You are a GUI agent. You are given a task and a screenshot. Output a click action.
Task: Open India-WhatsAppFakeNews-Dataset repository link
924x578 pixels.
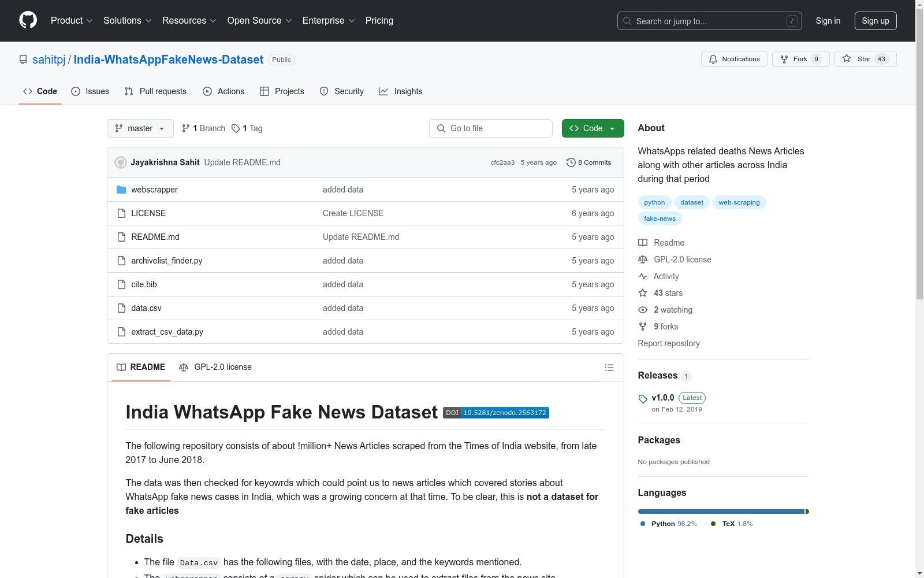coord(169,60)
